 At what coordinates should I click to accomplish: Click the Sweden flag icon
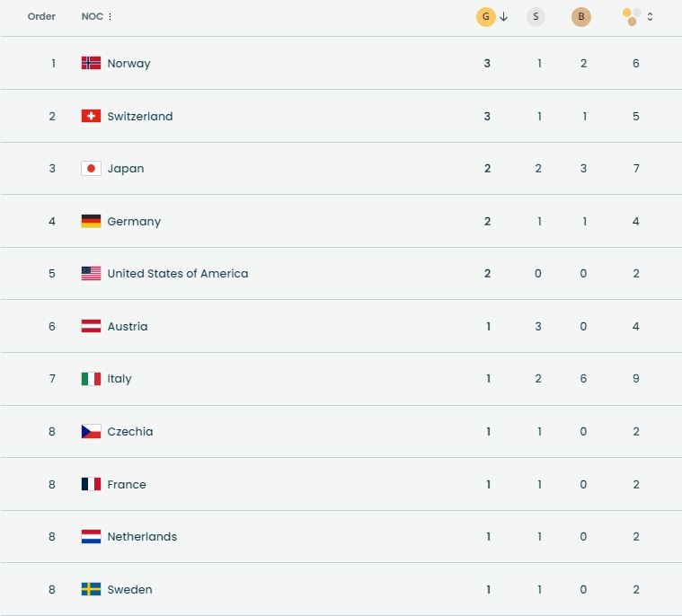point(91,589)
